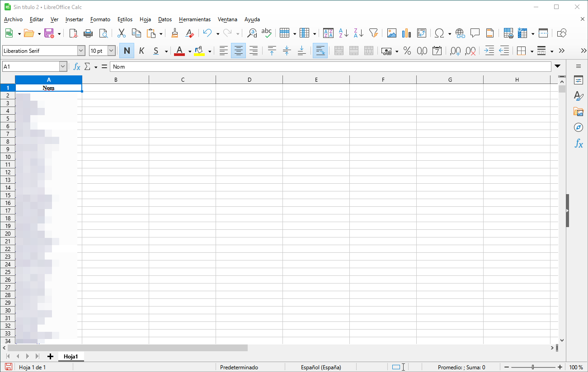
Task: Sort ascending A to Z
Action: coord(343,33)
